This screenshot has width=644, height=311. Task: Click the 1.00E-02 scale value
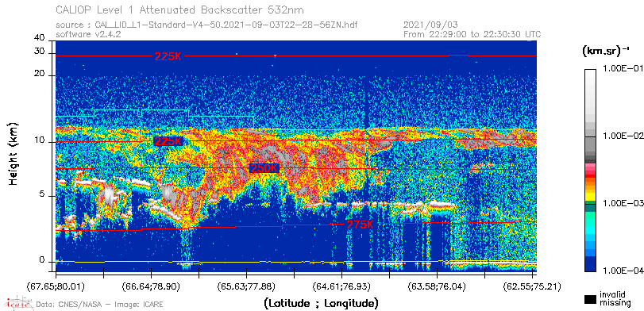(623, 136)
